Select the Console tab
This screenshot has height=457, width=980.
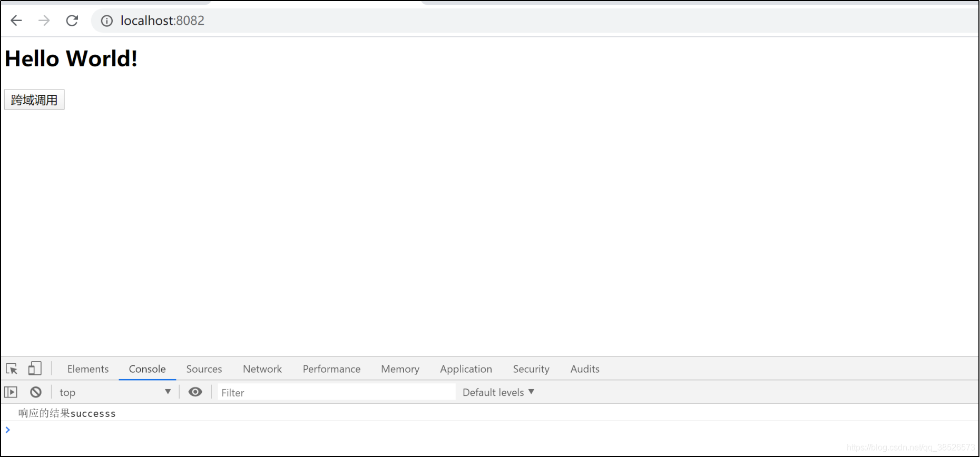148,369
